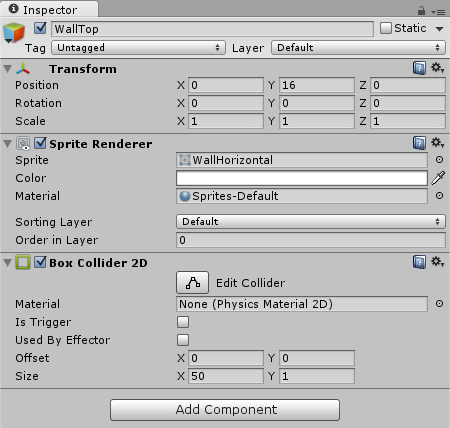Open the Physics Material 2D object picker

[x=439, y=304]
